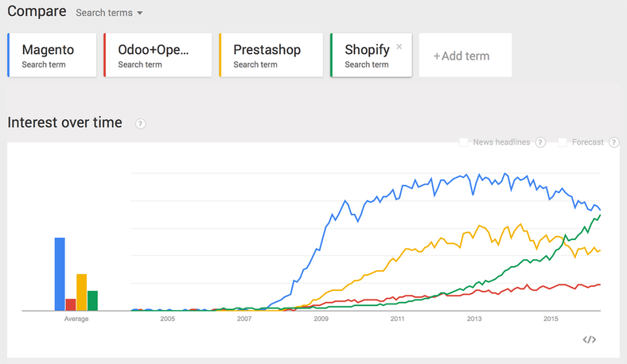
Task: Open the embed code icon below chart
Action: (589, 339)
